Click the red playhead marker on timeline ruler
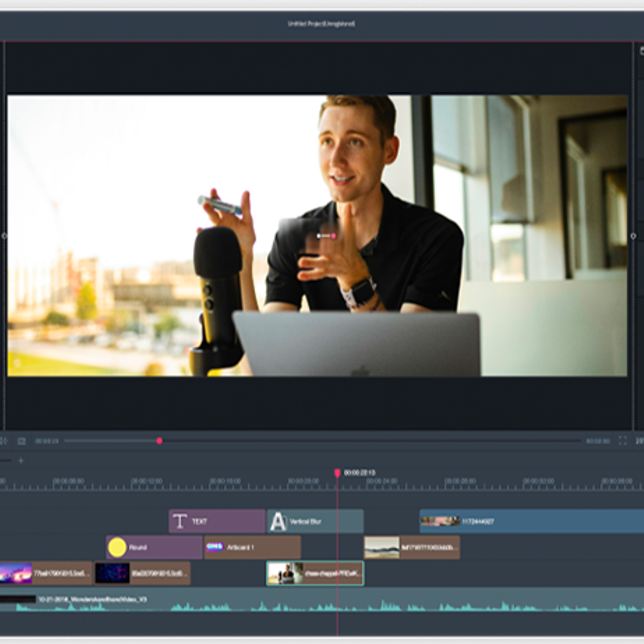The image size is (644, 644). (337, 473)
